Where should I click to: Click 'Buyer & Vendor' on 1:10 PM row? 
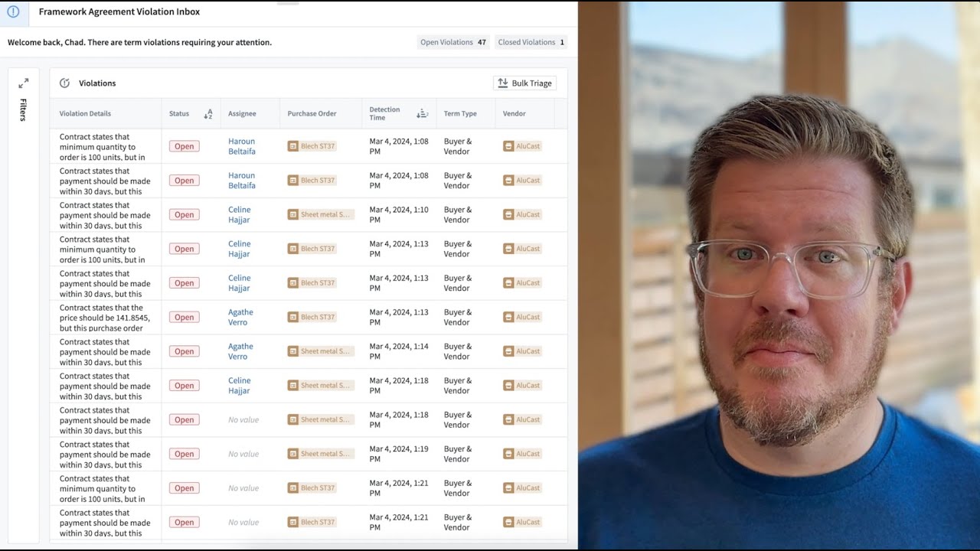click(458, 215)
